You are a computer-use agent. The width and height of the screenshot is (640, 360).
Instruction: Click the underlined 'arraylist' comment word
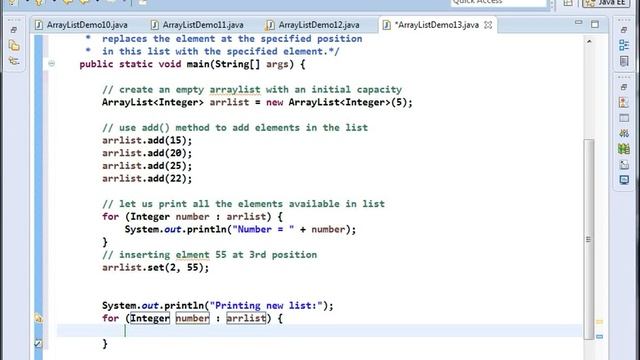coord(235,90)
